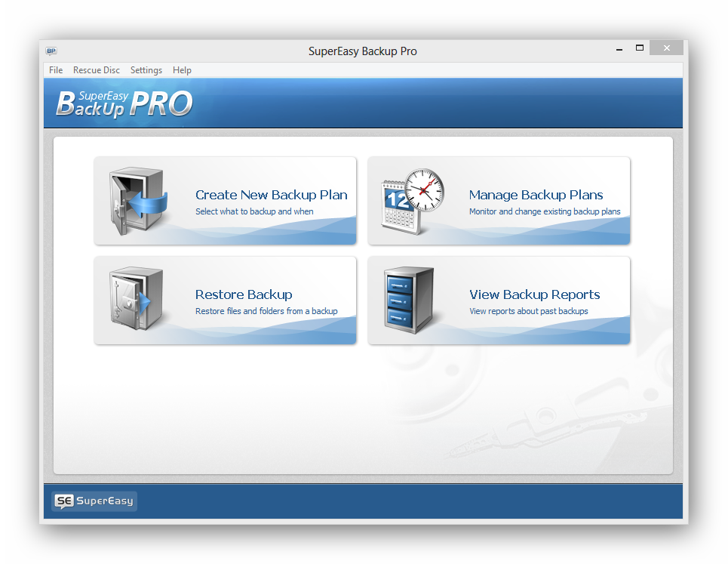Click the Restore Backup title
This screenshot has width=728, height=564.
tap(244, 294)
